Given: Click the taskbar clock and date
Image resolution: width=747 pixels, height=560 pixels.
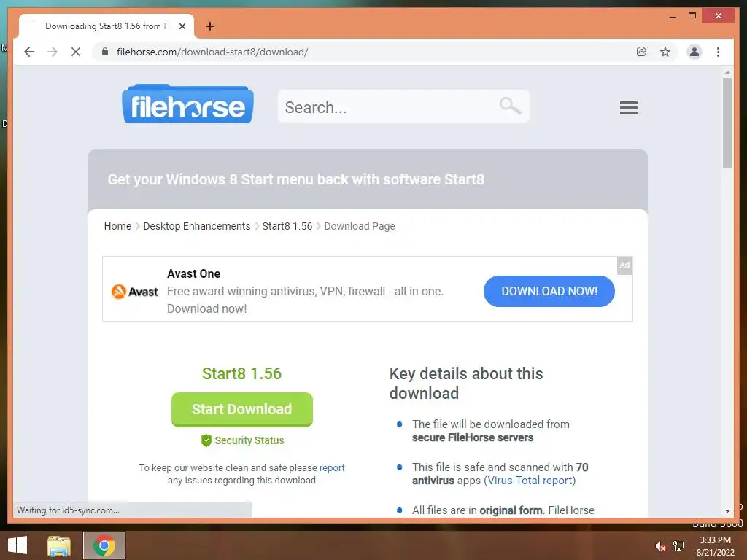Looking at the screenshot, I should pos(715,546).
